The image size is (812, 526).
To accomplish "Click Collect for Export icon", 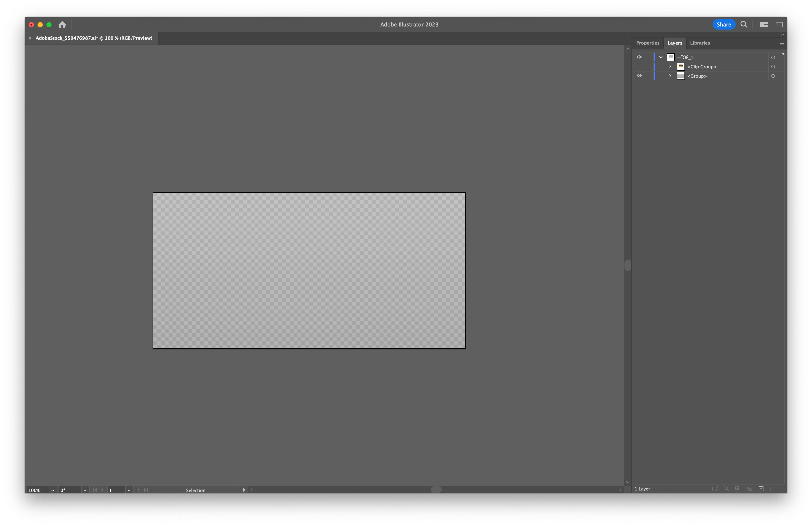I will 715,489.
